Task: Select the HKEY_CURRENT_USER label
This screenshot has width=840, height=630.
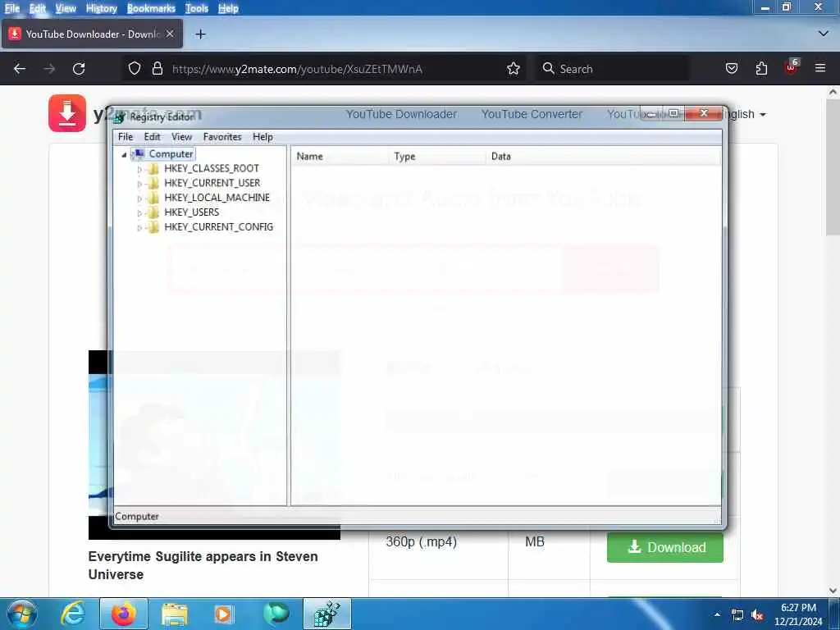Action: coord(212,183)
